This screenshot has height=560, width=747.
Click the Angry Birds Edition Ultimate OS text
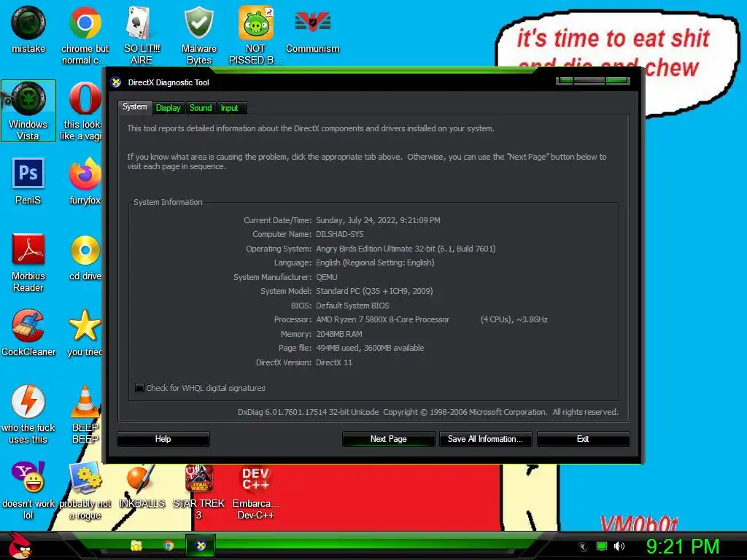[x=406, y=249]
